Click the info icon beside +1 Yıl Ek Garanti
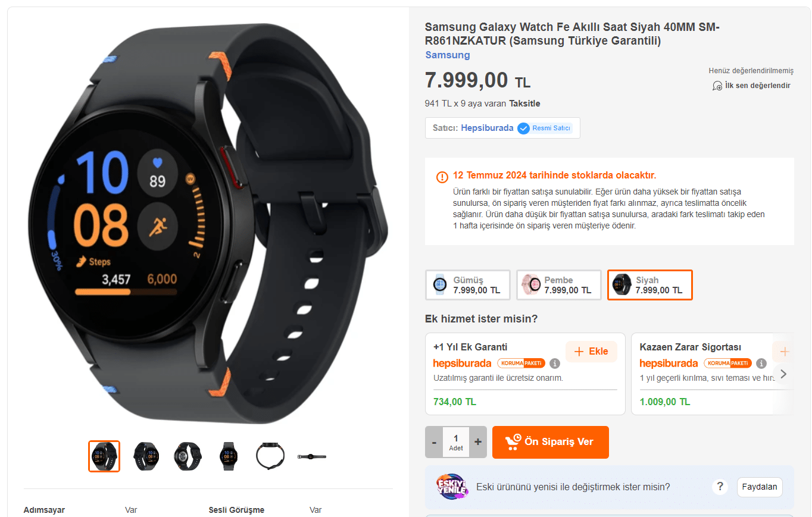The width and height of the screenshot is (812, 517). pos(555,364)
